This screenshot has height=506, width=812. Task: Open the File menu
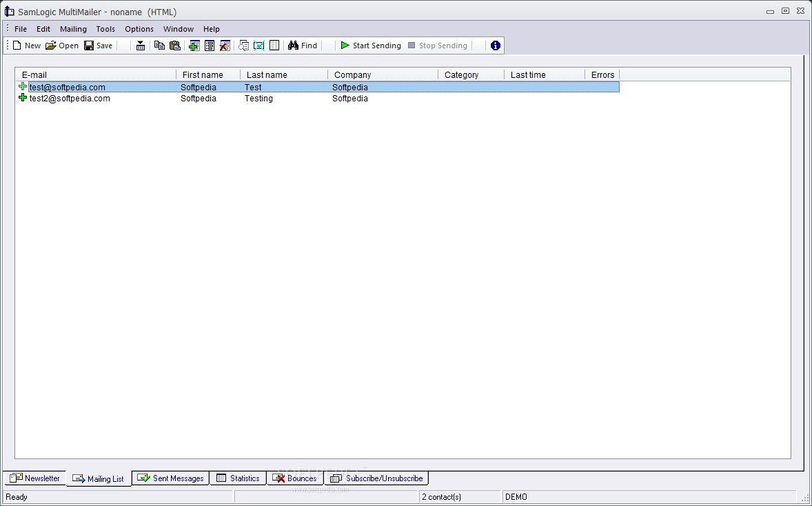tap(21, 29)
